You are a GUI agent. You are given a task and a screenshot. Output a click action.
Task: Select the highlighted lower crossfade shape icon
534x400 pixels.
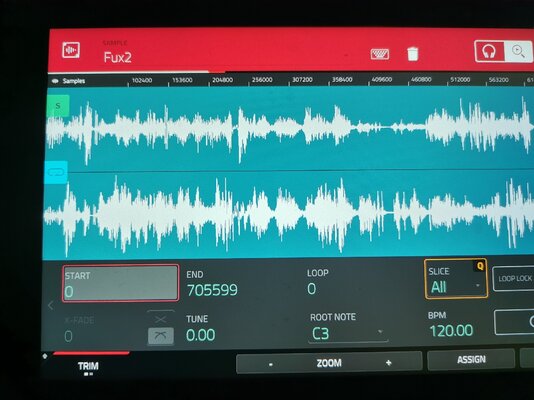(x=161, y=336)
